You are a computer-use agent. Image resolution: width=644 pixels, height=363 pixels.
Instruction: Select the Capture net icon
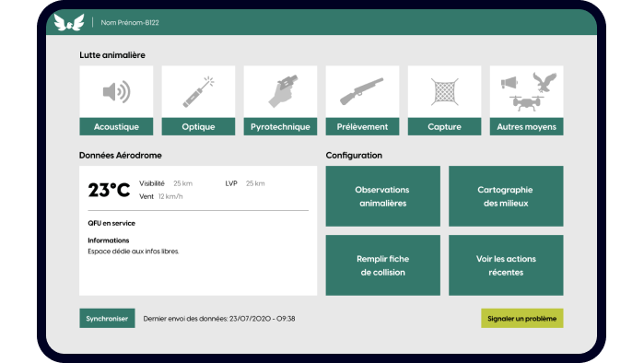(444, 92)
